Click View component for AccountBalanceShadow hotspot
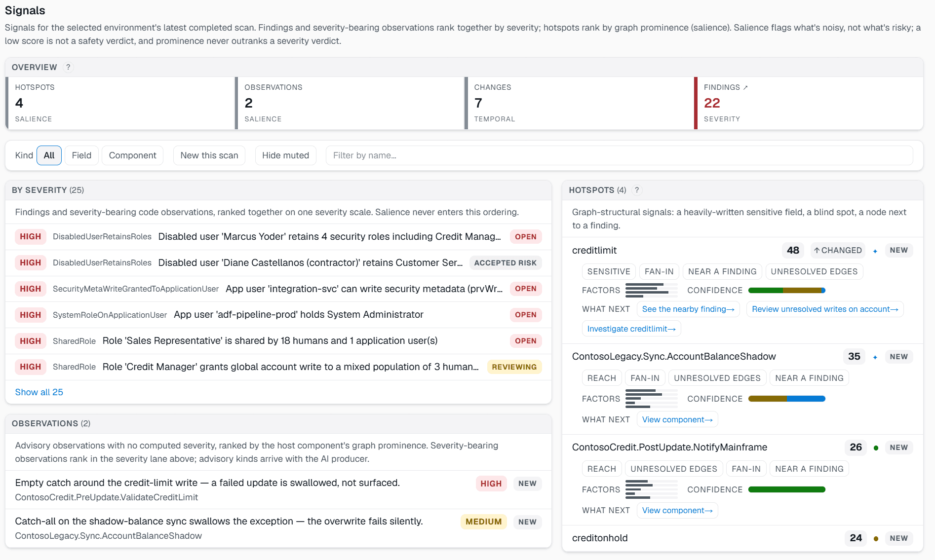 point(677,420)
